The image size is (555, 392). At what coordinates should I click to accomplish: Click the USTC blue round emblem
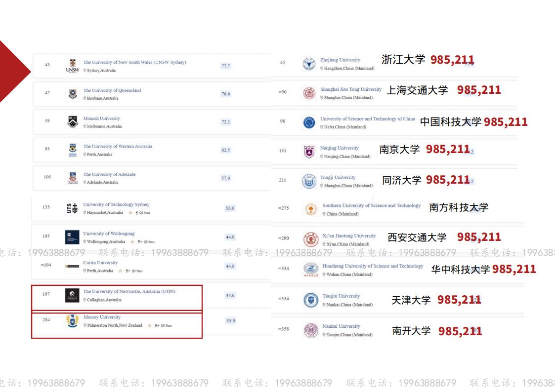(x=309, y=122)
